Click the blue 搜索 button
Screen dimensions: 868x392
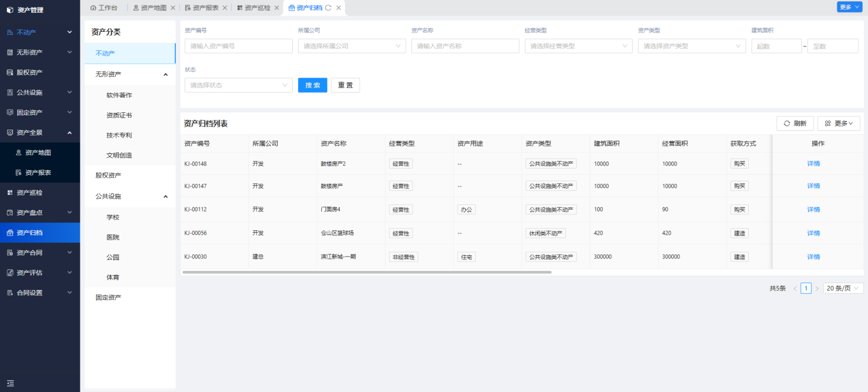pyautogui.click(x=312, y=85)
